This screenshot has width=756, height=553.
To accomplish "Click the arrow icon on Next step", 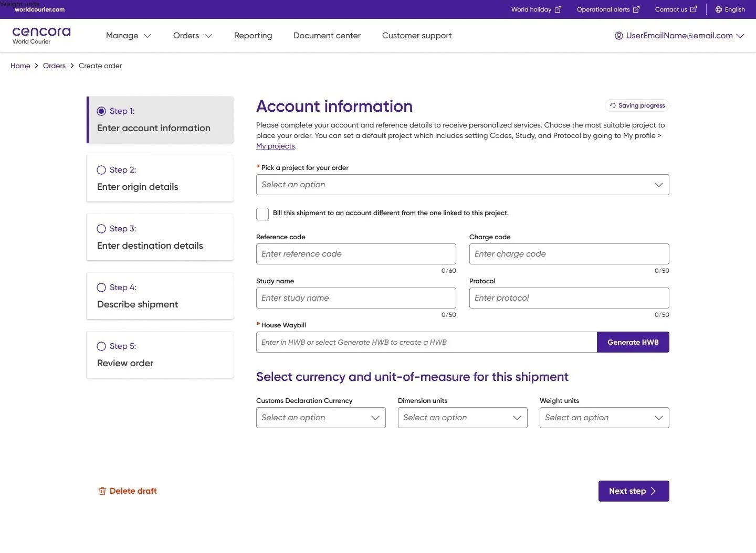I will 654,491.
